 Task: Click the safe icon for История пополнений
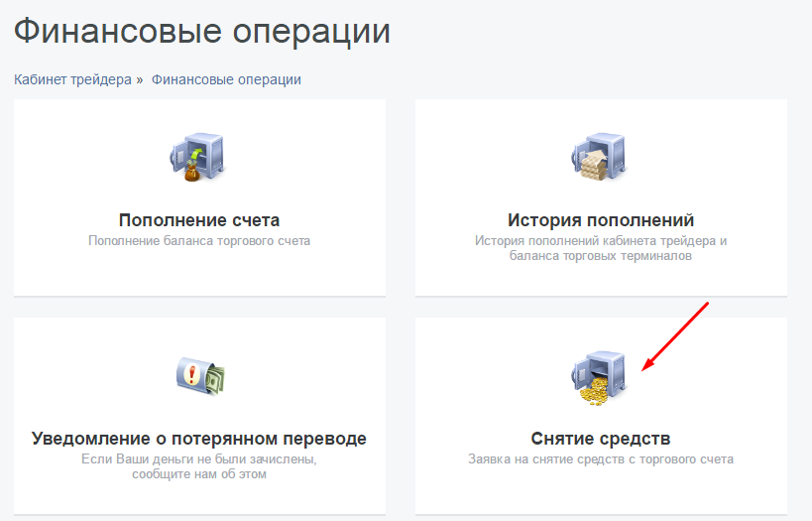tap(600, 157)
